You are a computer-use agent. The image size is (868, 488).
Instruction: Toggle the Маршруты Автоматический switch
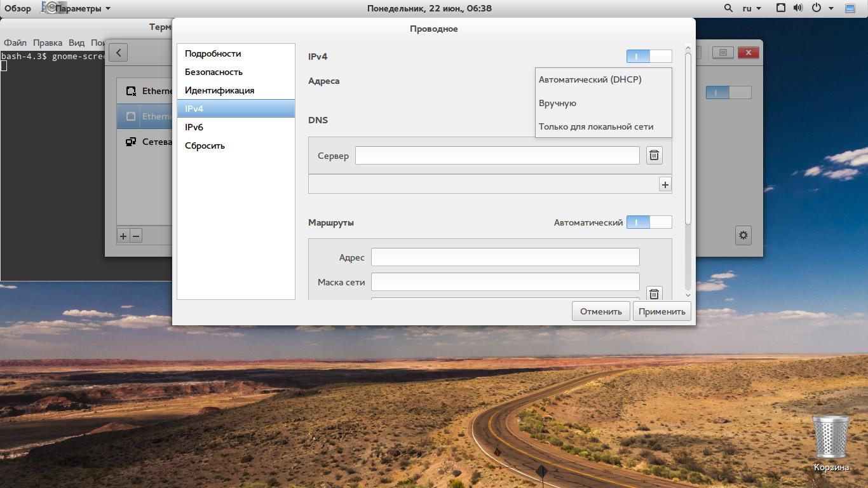point(649,222)
